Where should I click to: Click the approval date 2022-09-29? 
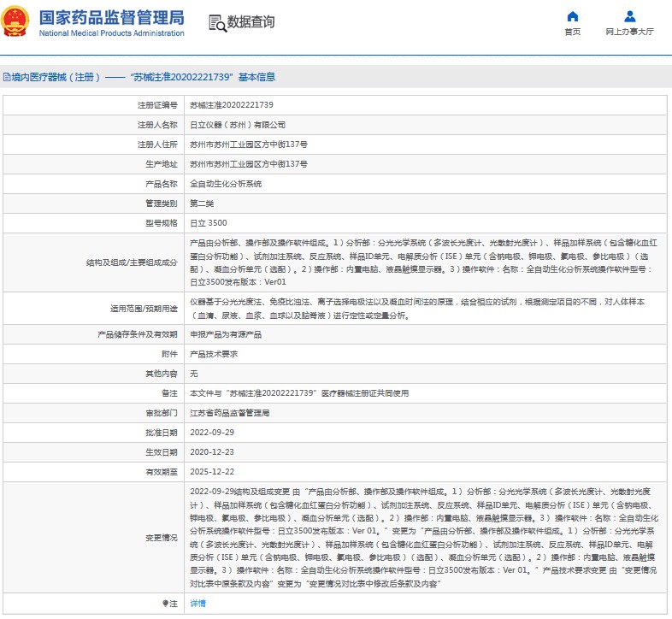click(x=210, y=433)
